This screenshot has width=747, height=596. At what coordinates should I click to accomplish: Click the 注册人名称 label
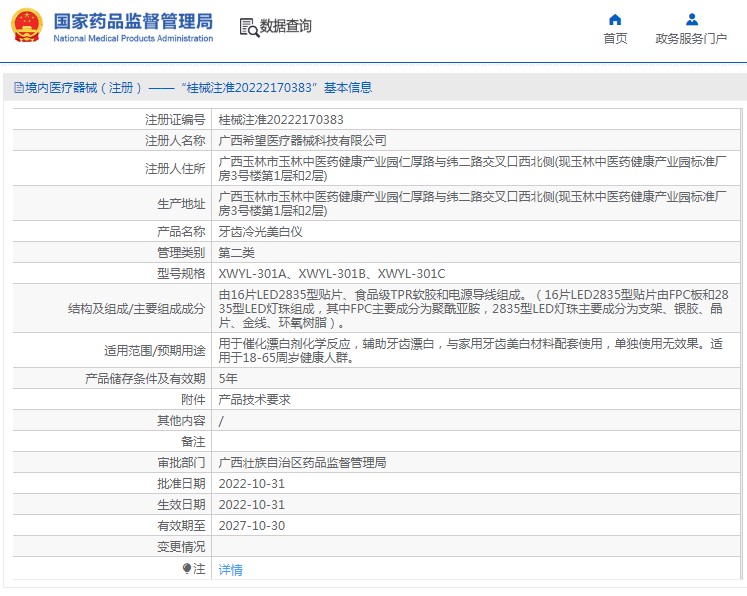pyautogui.click(x=175, y=141)
